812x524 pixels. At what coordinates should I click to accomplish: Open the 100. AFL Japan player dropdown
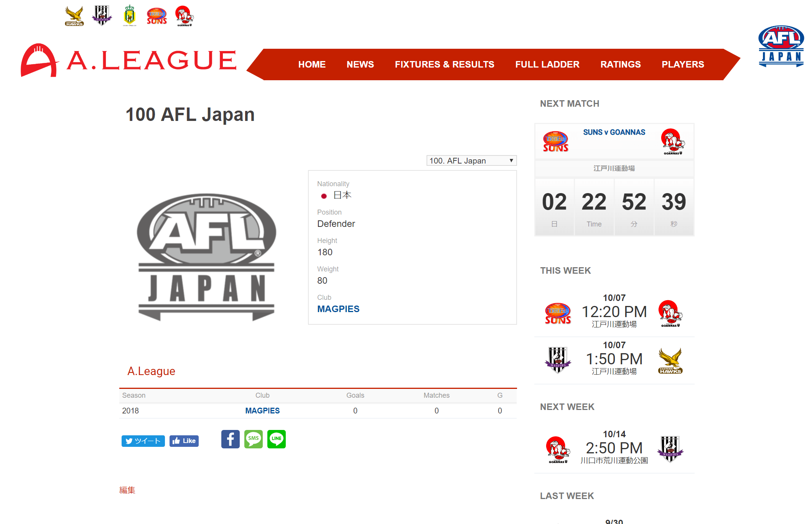click(x=471, y=160)
